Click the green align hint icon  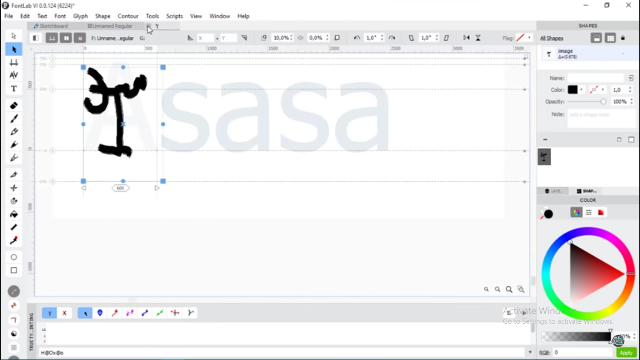tap(160, 313)
